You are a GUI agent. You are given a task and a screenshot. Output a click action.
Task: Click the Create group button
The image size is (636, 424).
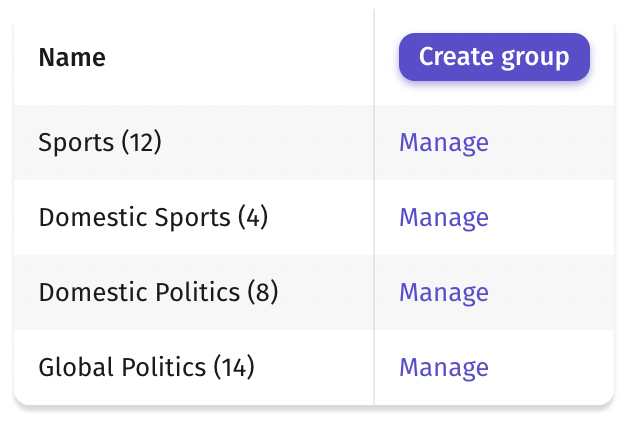point(494,57)
